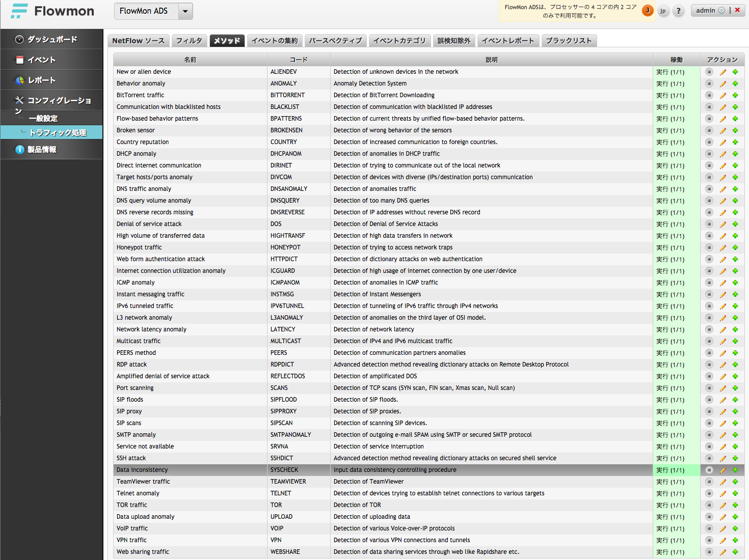Add instance via plus icon for VPN traffic

[x=735, y=540]
